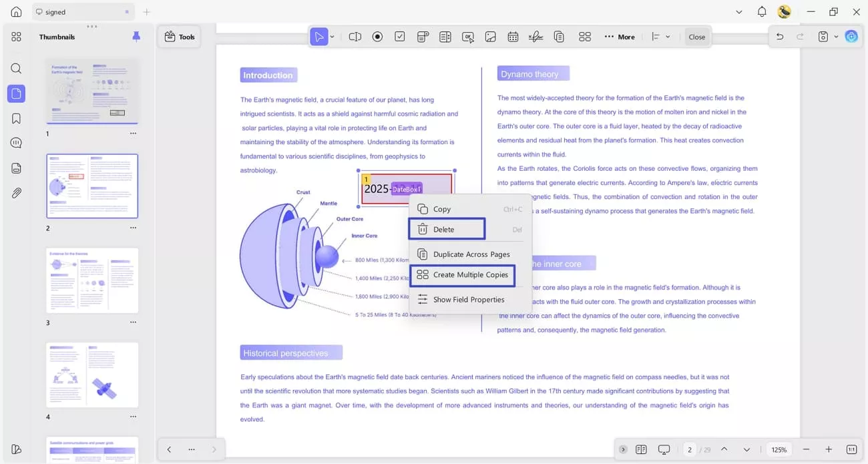Go to the previous page arrow
868x464 pixels.
[724, 449]
